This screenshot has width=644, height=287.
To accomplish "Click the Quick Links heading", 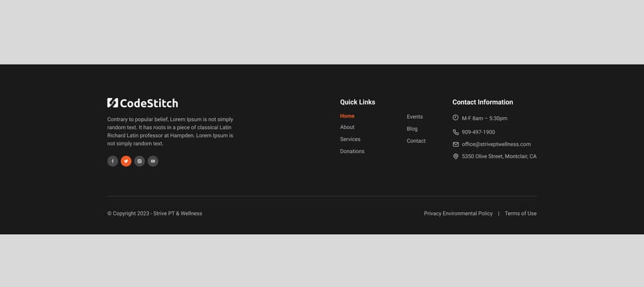I will coord(357,102).
